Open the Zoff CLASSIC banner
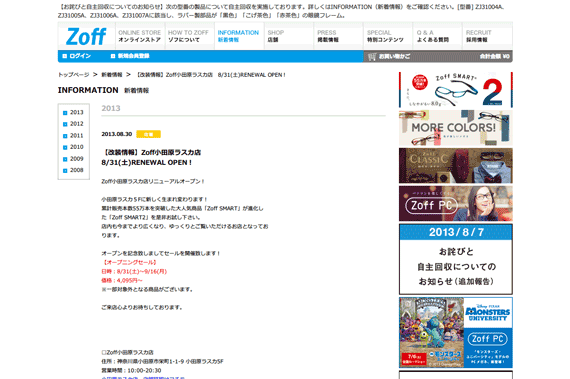This screenshot has width=570, height=379. pos(455,166)
